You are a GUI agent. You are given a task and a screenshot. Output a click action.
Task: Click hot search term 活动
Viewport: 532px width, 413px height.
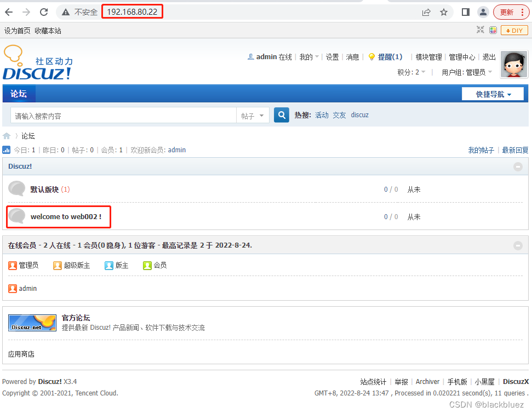coord(322,115)
